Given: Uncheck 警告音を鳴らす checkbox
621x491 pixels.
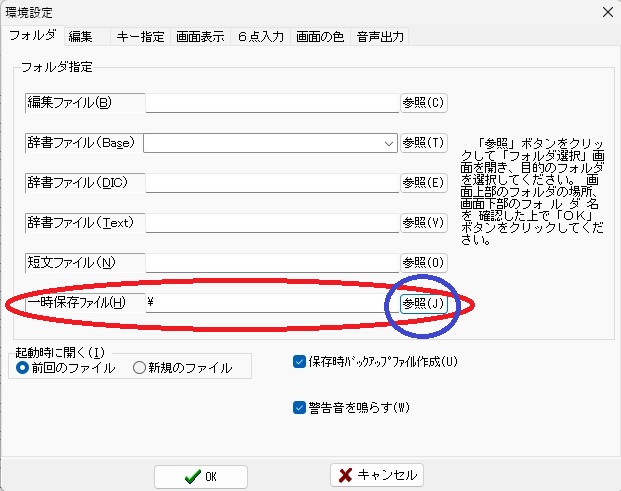Looking at the screenshot, I should (x=299, y=407).
